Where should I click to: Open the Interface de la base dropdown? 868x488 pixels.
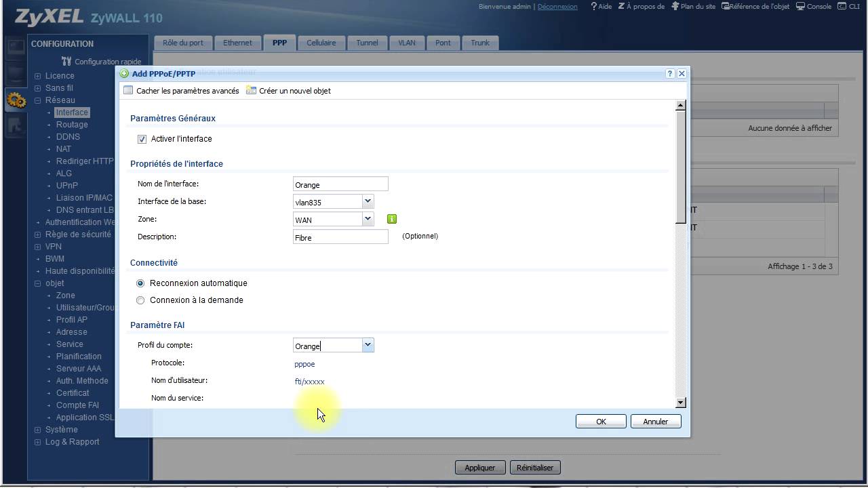click(x=368, y=201)
